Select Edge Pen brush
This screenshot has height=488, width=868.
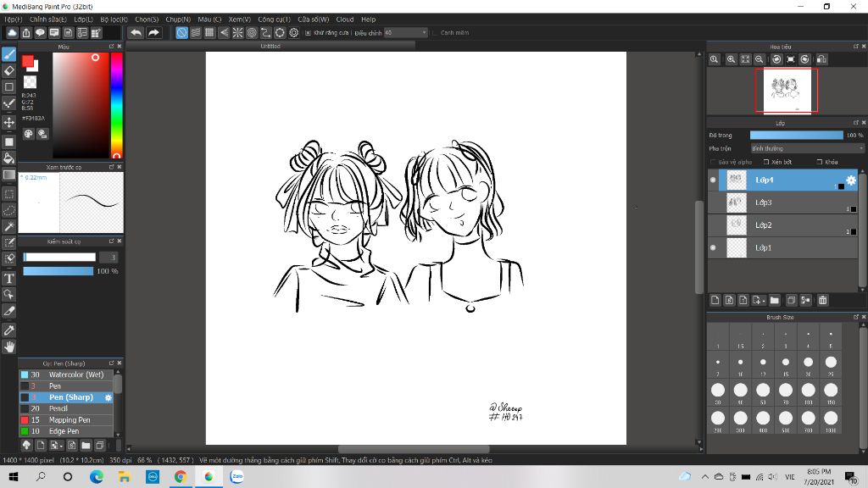(66, 431)
